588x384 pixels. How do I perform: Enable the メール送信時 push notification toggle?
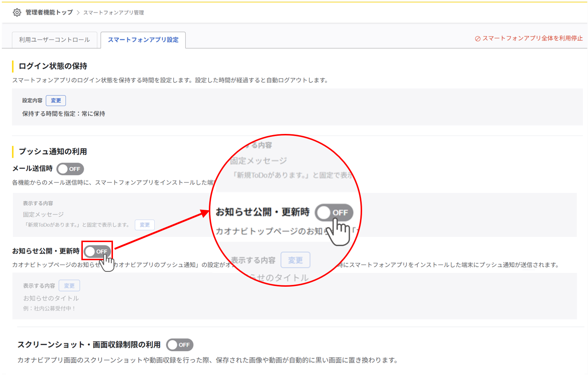[70, 169]
